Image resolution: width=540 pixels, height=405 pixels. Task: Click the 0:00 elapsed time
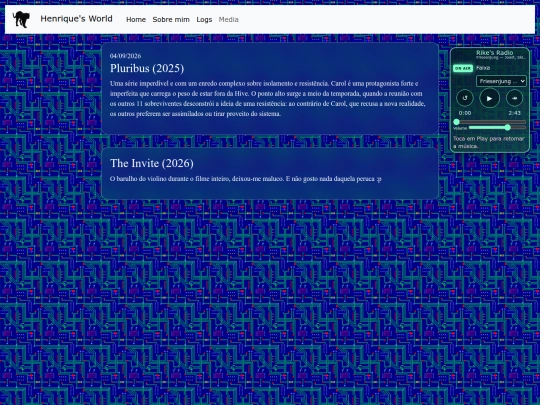click(x=465, y=113)
